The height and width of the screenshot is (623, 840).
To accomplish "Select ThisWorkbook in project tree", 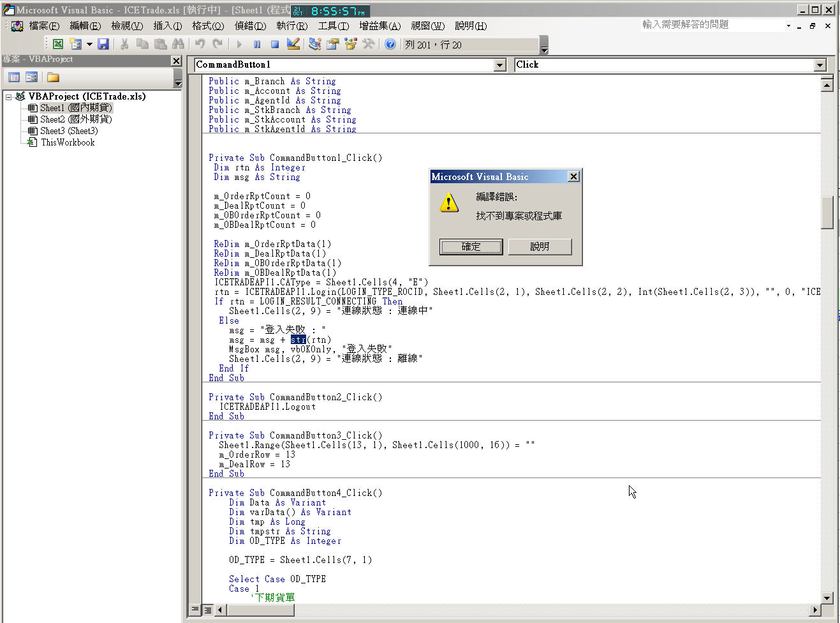I will [68, 142].
